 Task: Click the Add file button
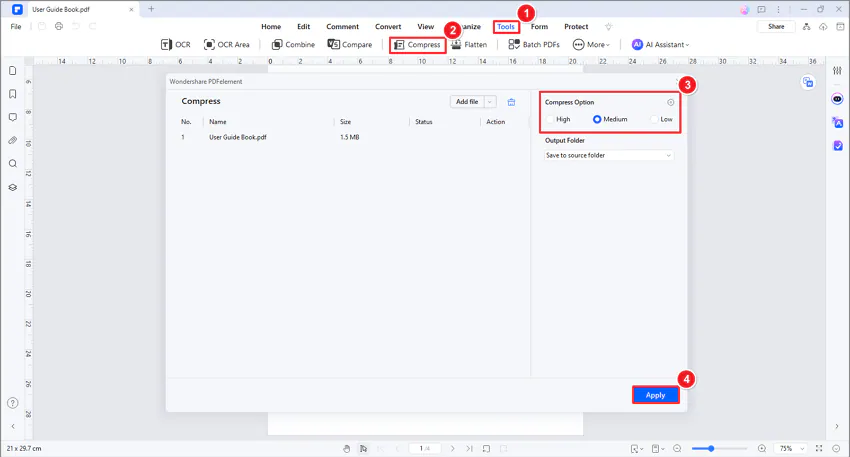pyautogui.click(x=467, y=102)
